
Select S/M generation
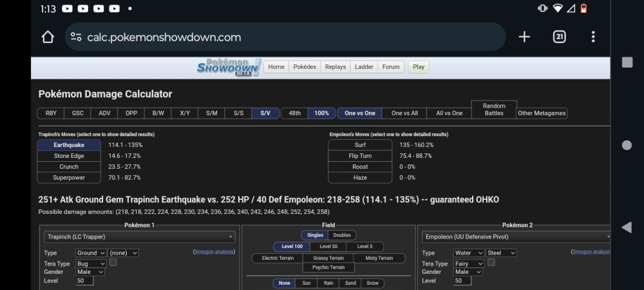211,113
